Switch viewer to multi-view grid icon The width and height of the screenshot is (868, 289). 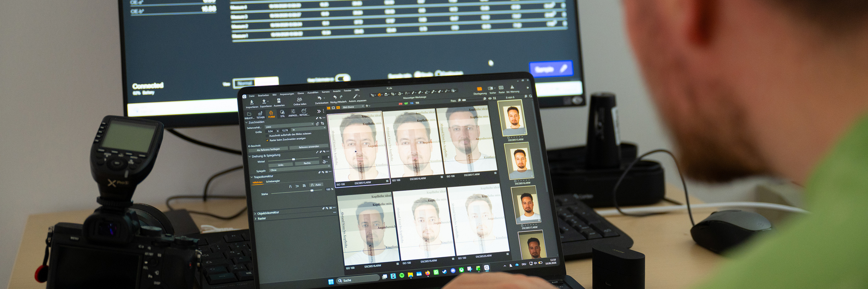pyautogui.click(x=329, y=108)
